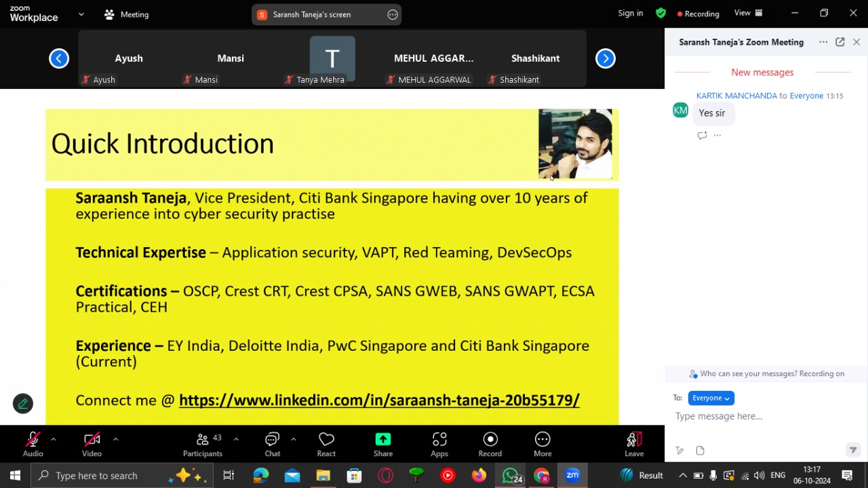Pop out the chat panel
Image resolution: width=868 pixels, height=488 pixels.
click(840, 42)
